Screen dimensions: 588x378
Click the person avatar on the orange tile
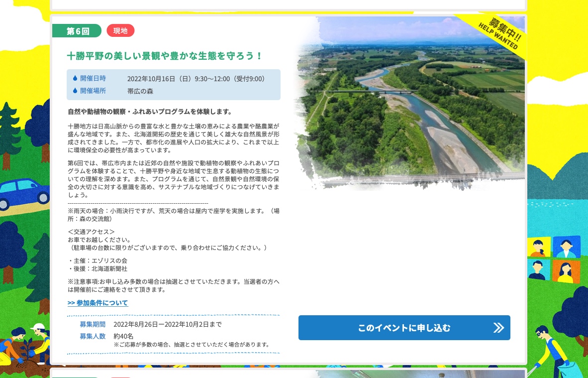click(x=566, y=272)
